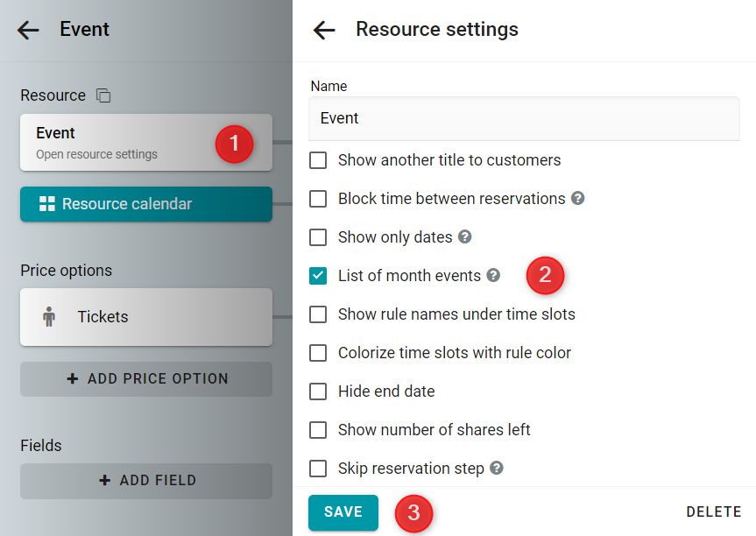Select the Tickets price option
The width and height of the screenshot is (756, 536).
pos(146,317)
